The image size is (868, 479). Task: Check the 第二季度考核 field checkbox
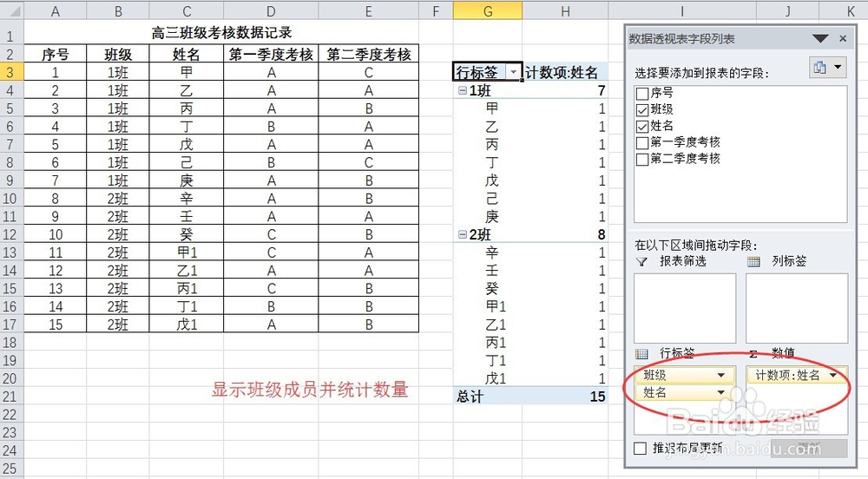click(642, 160)
